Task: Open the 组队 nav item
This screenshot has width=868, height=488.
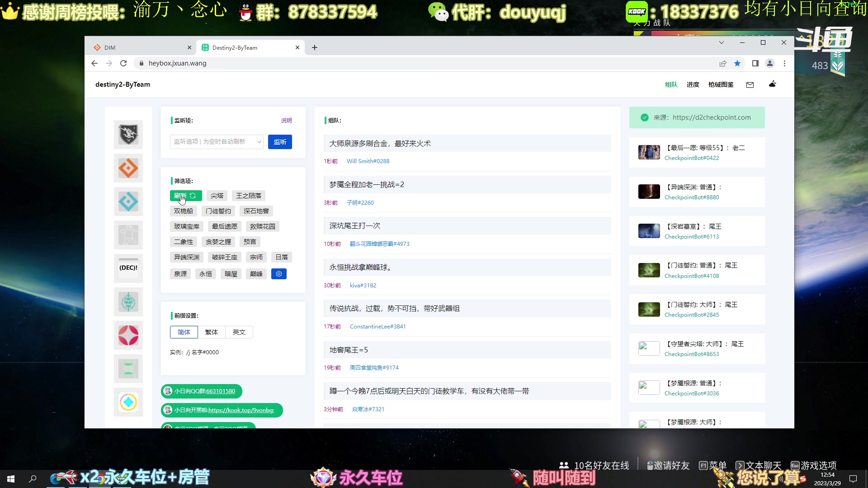Action: (671, 84)
